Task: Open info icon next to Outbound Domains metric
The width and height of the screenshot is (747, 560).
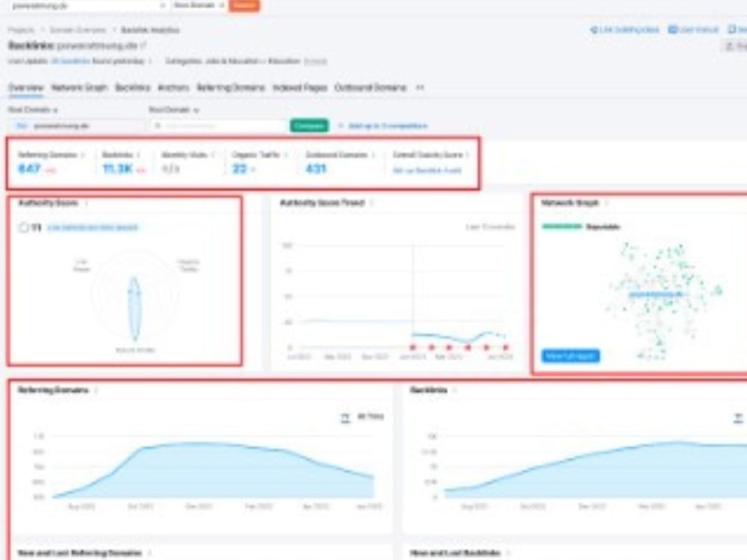Action: (x=373, y=155)
